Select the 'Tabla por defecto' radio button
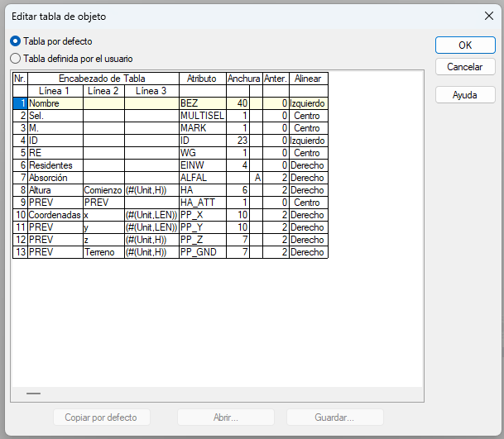This screenshot has height=439, width=504. tap(15, 41)
